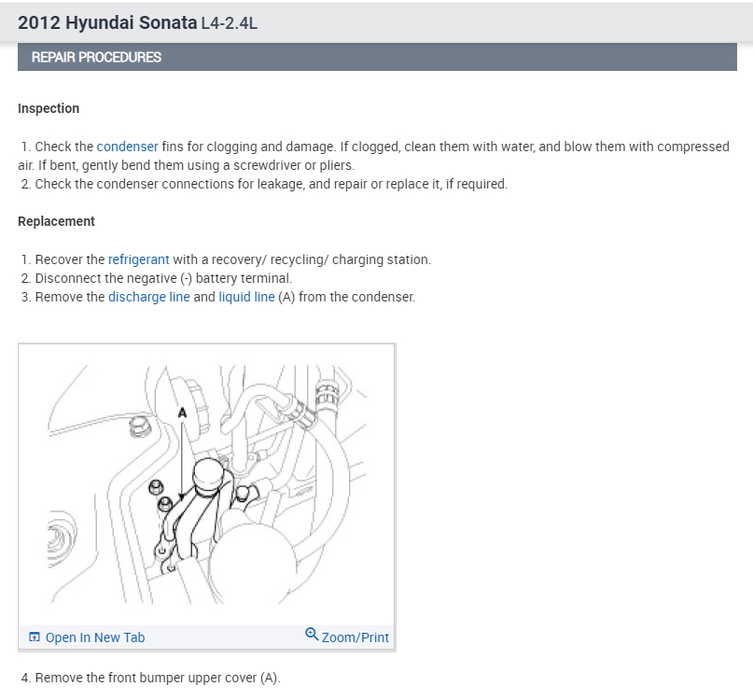The height and width of the screenshot is (700, 753).
Task: Click the Open In New Tab icon
Action: pos(35,637)
